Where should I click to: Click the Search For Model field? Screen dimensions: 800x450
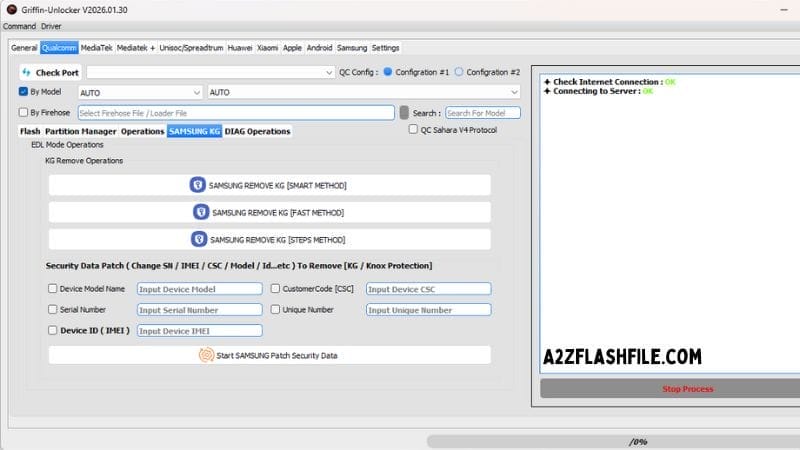[483, 113]
